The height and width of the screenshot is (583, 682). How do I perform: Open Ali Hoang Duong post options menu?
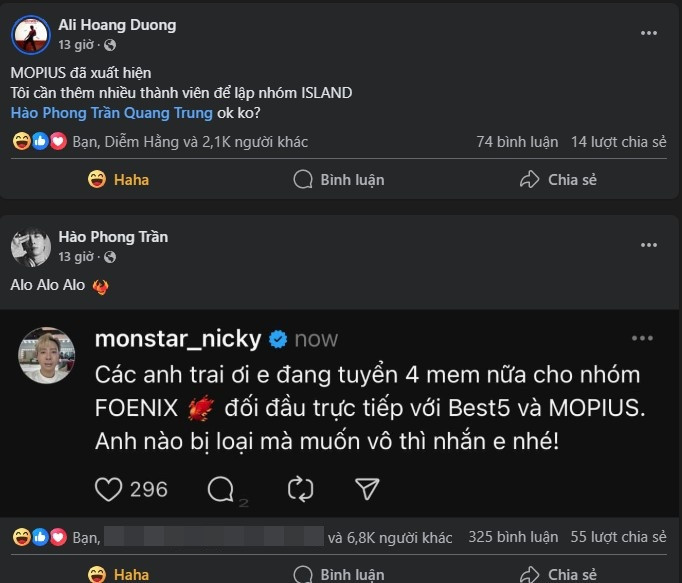(649, 33)
